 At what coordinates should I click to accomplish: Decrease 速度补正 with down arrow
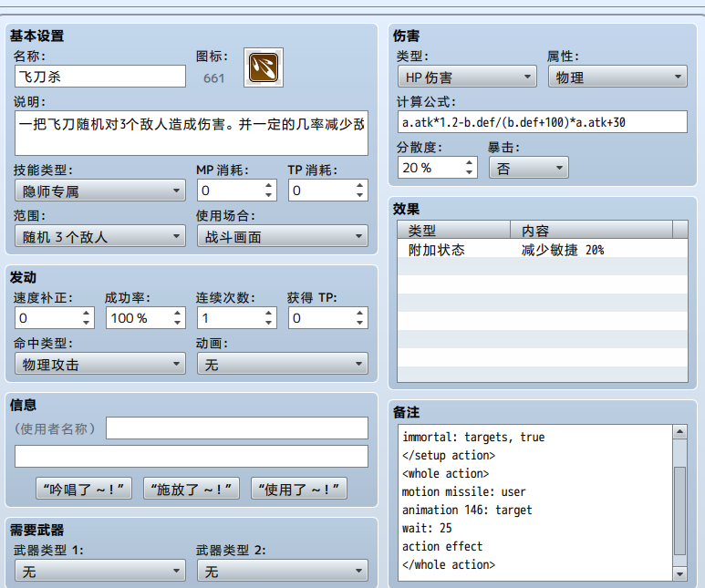tap(87, 324)
